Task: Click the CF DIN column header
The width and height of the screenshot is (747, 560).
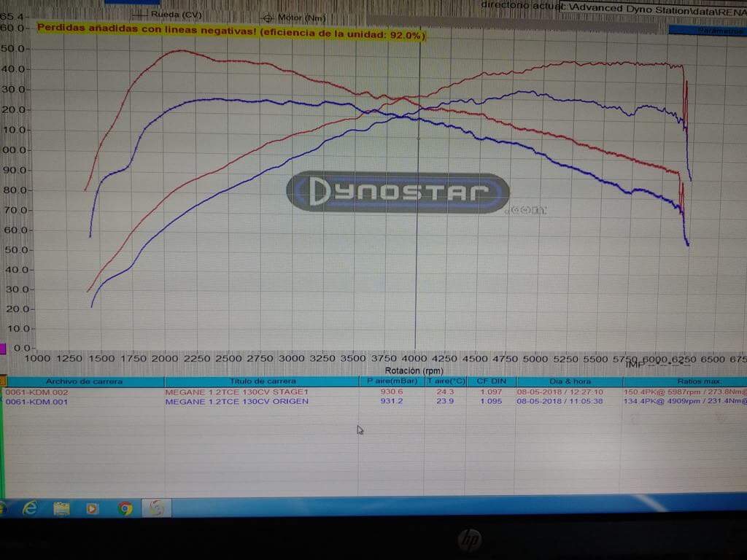Action: tap(491, 381)
